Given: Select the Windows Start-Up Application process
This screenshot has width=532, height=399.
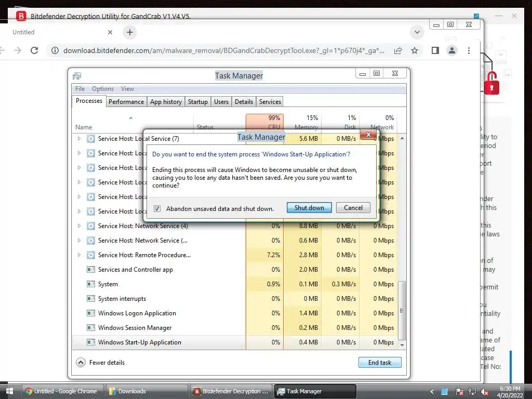Looking at the screenshot, I should (x=235, y=342).
